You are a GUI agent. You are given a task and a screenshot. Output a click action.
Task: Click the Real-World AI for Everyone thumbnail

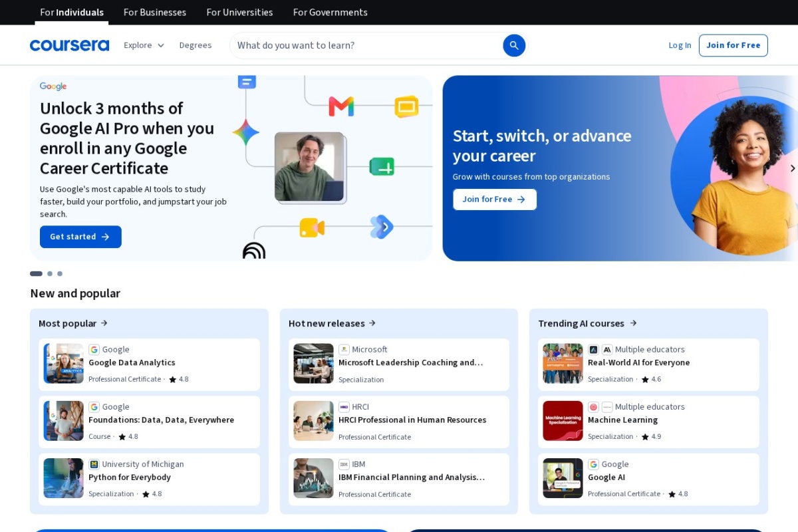click(563, 364)
